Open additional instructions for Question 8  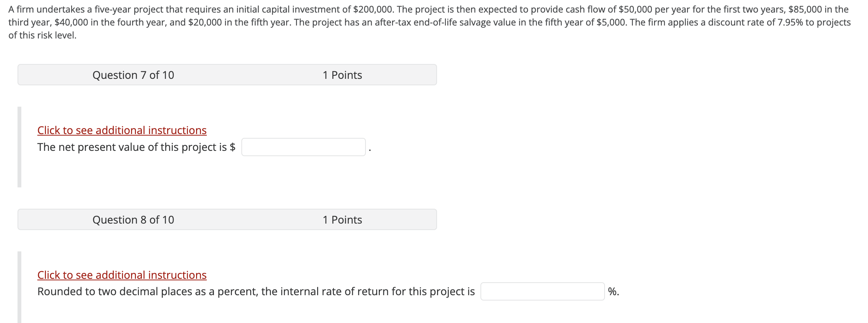121,275
